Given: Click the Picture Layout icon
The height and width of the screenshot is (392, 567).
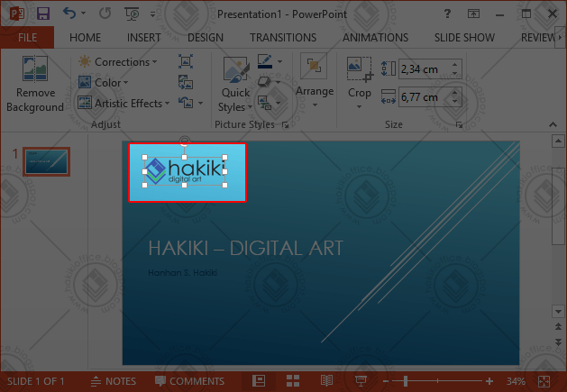Looking at the screenshot, I should pyautogui.click(x=264, y=103).
